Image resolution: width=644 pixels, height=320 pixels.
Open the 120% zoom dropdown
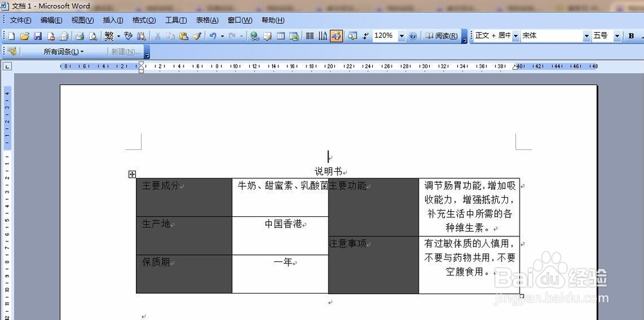click(402, 36)
